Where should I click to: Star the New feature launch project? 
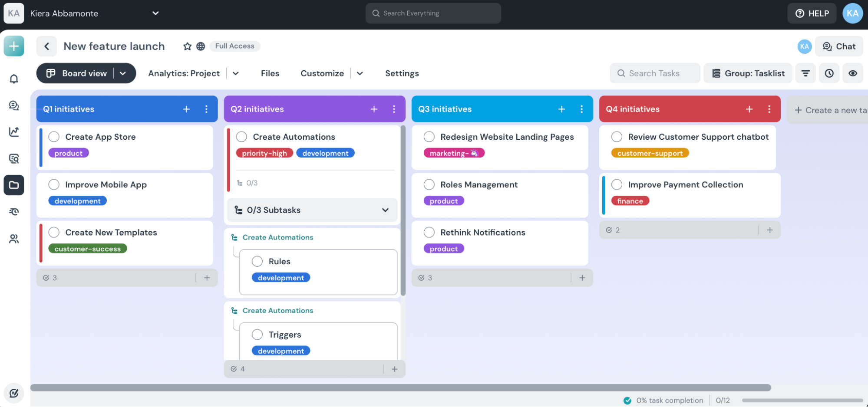pos(187,46)
